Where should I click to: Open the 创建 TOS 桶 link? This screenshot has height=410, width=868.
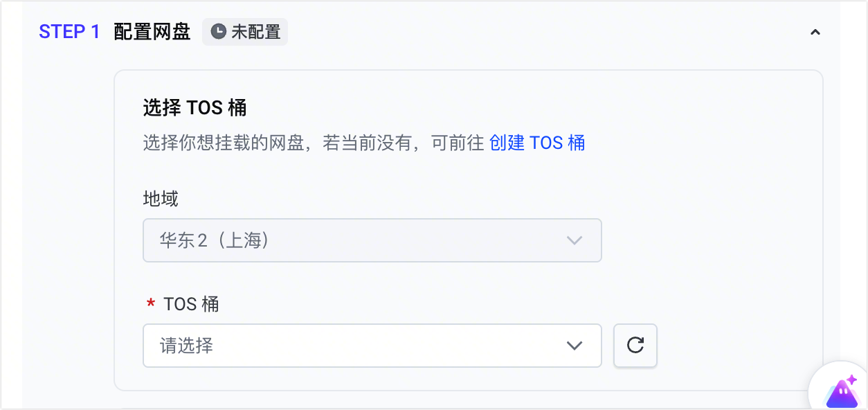[x=536, y=143]
